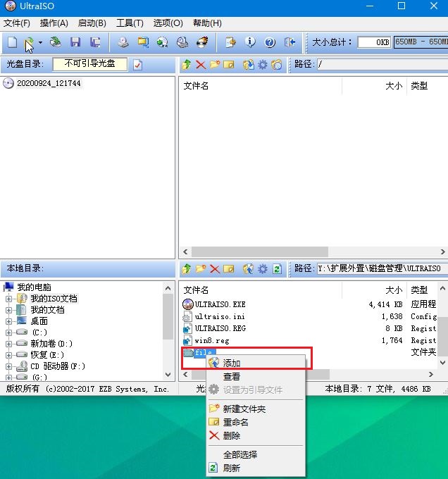448x479 pixels.
Task: Choose 删除 in the context menu
Action: [x=256, y=436]
